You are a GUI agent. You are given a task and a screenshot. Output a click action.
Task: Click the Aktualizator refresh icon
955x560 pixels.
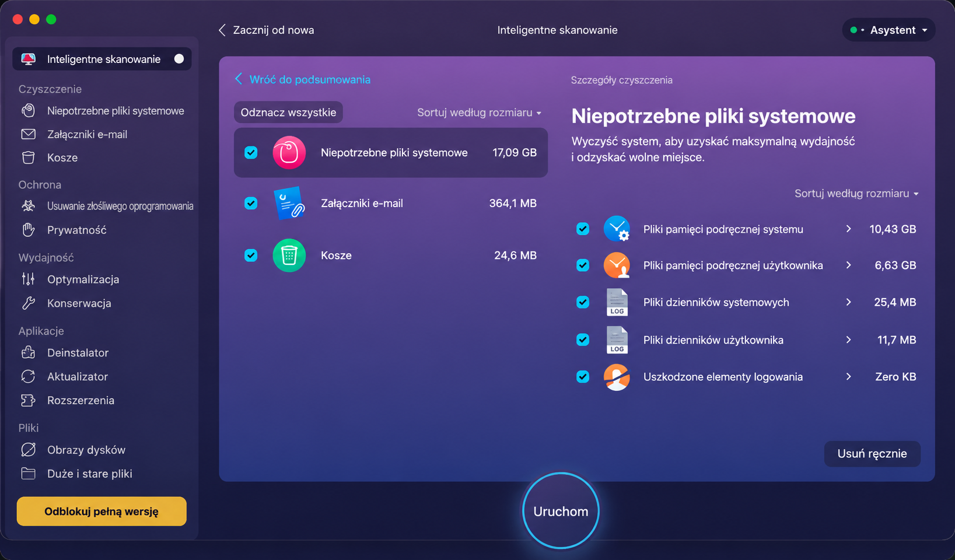(x=28, y=376)
